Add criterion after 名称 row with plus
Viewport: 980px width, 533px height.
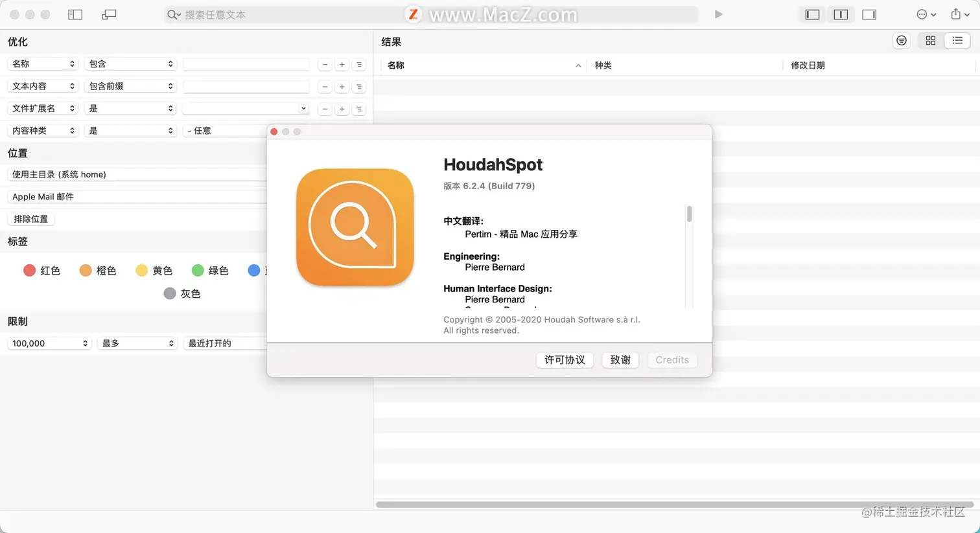point(342,65)
